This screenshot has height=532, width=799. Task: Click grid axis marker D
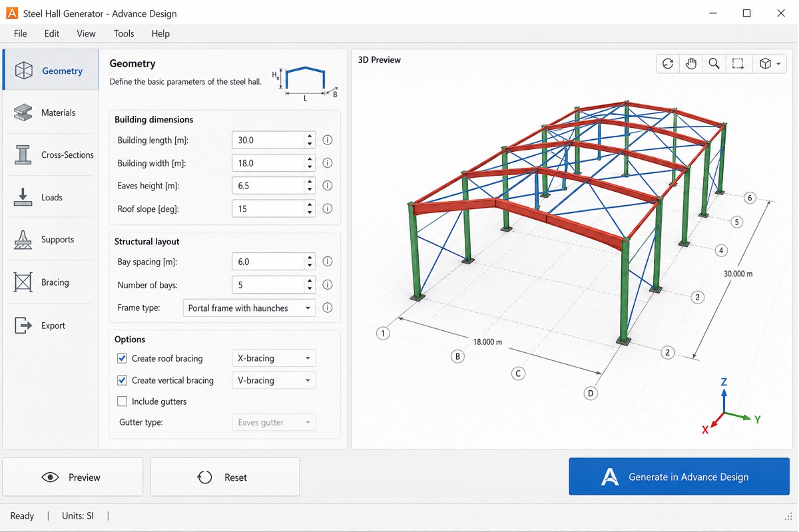tap(590, 394)
